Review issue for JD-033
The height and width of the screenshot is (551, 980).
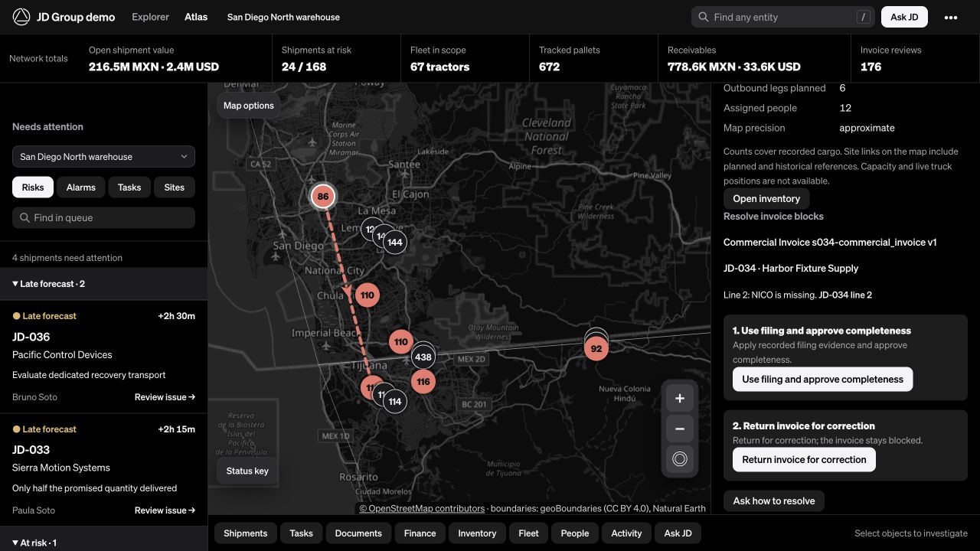point(165,510)
